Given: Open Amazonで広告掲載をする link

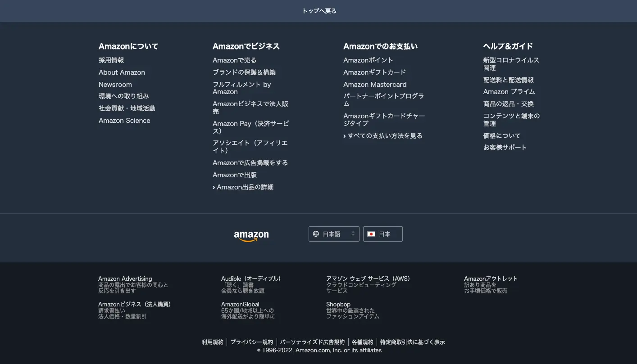Looking at the screenshot, I should pyautogui.click(x=250, y=163).
